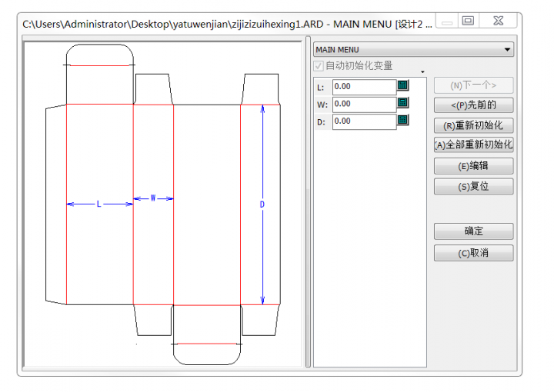
Task: Cancel with the (C)取消 button
Action: click(473, 253)
